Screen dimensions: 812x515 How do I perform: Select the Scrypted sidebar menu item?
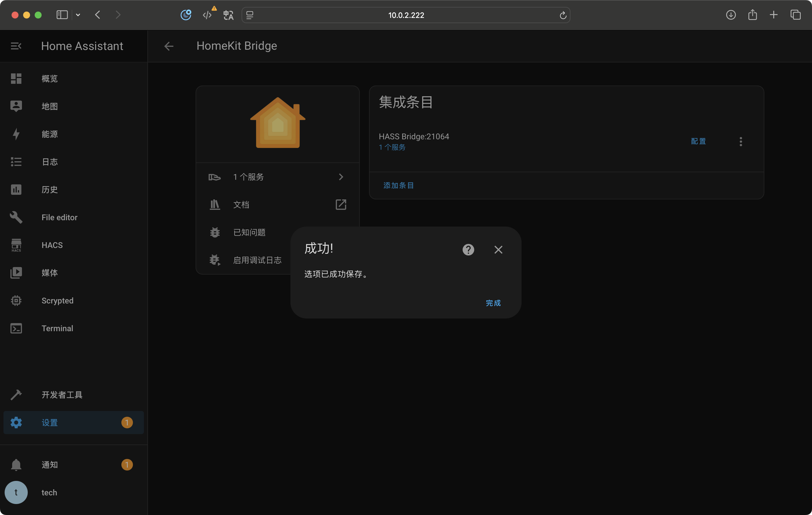pos(73,301)
